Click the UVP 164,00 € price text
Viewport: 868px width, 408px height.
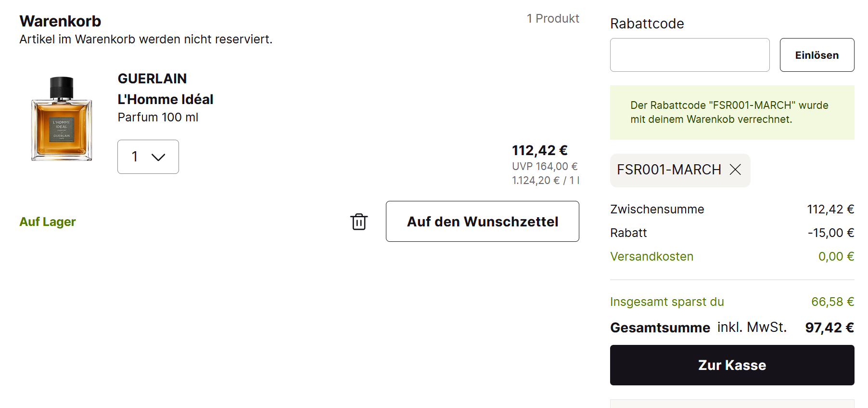click(x=544, y=166)
